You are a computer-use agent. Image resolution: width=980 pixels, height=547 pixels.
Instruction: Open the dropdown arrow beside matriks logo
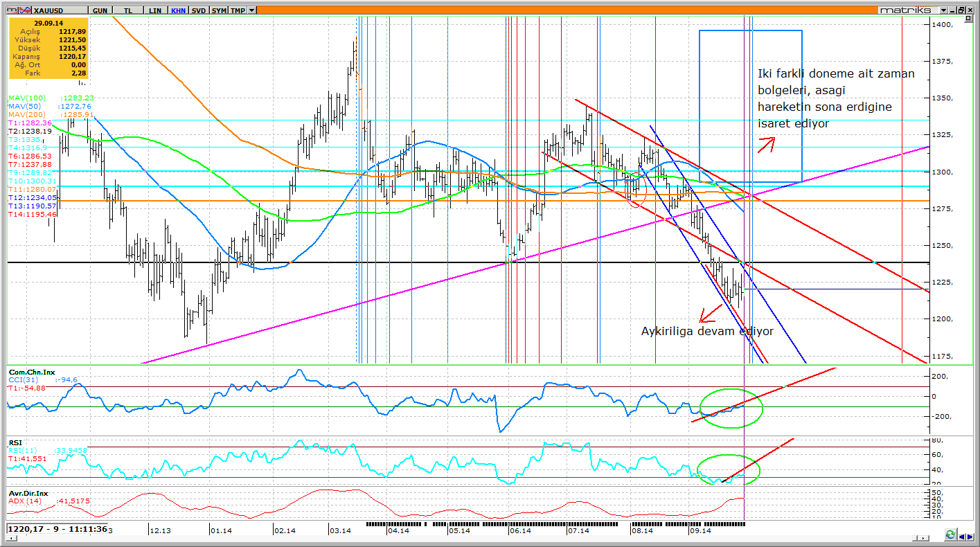[x=944, y=10]
